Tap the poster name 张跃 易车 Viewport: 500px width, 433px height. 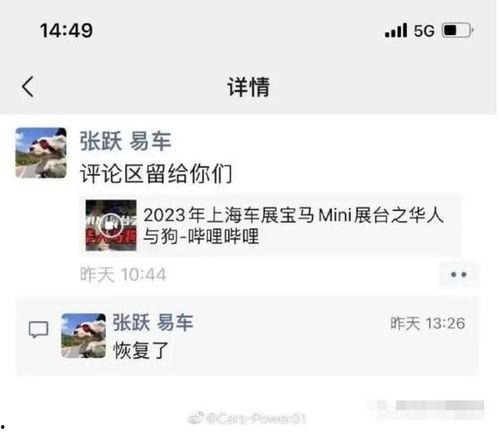coord(125,141)
